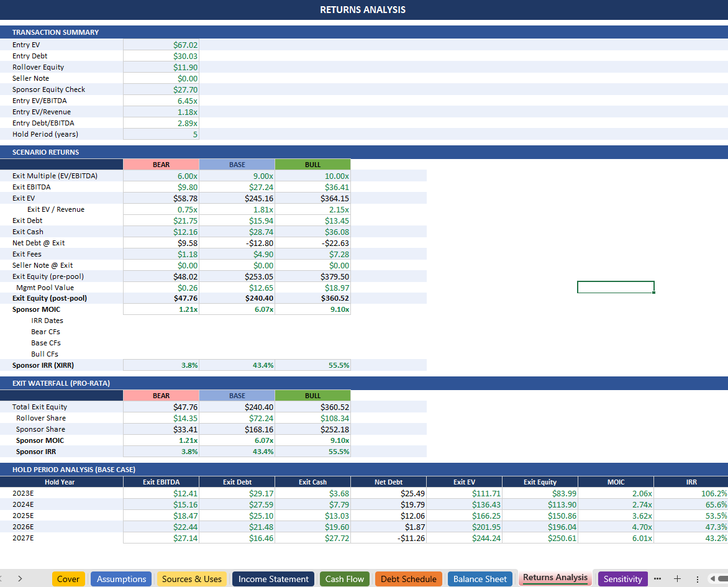The image size is (728, 587).
Task: Click the Hold Year column header
Action: tap(61, 481)
